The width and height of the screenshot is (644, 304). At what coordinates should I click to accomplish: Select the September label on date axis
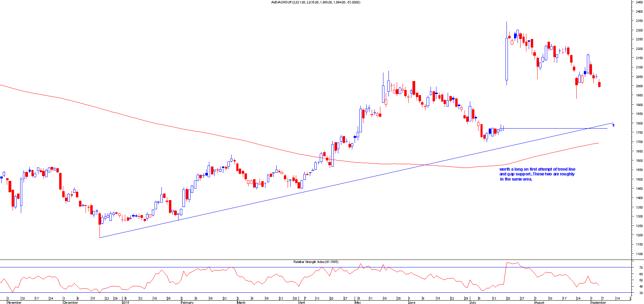598,302
